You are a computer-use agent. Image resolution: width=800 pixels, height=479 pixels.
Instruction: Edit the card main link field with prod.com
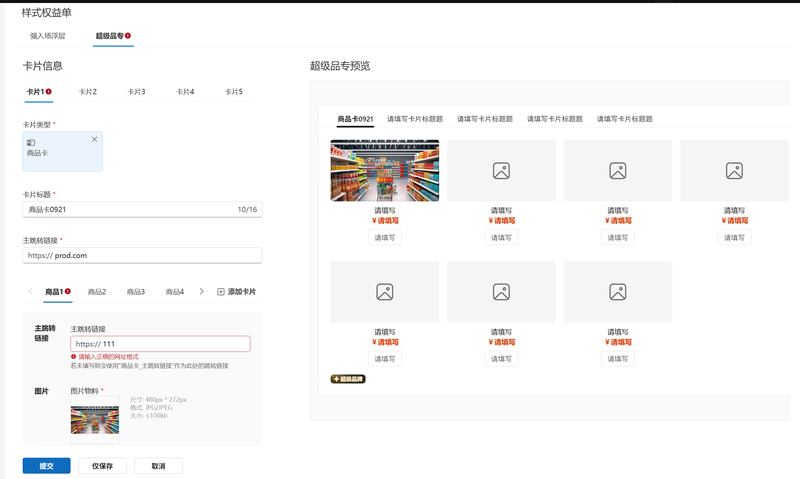pyautogui.click(x=142, y=255)
